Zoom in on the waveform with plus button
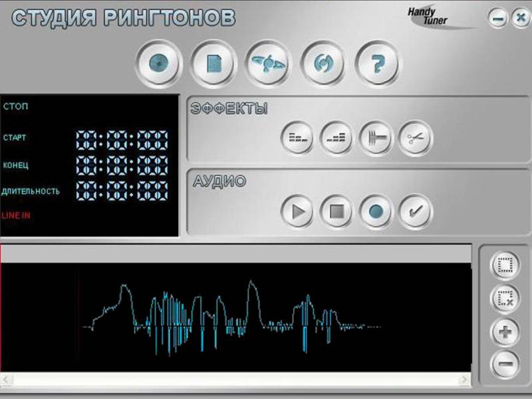This screenshot has height=399, width=532. [505, 332]
